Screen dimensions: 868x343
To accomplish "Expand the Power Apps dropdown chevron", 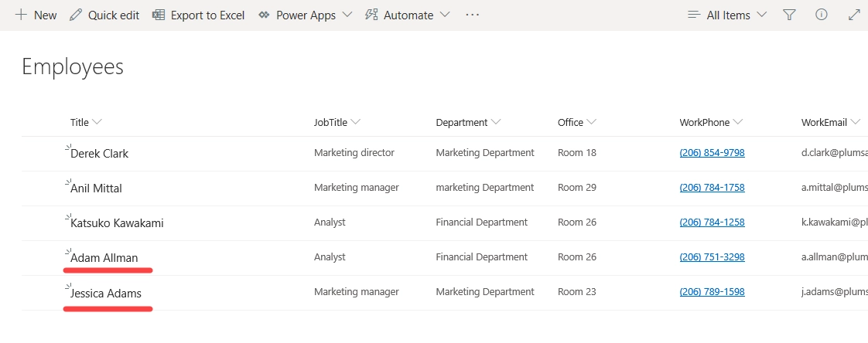I will [x=347, y=15].
